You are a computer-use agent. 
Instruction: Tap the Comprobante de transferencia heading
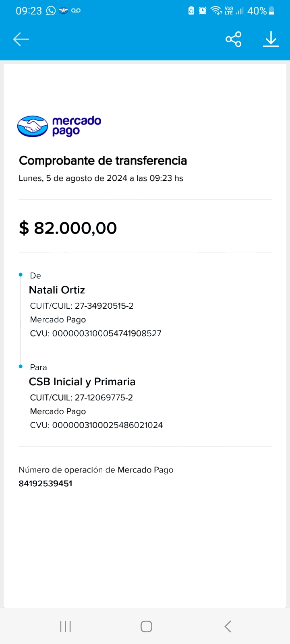pyautogui.click(x=103, y=161)
